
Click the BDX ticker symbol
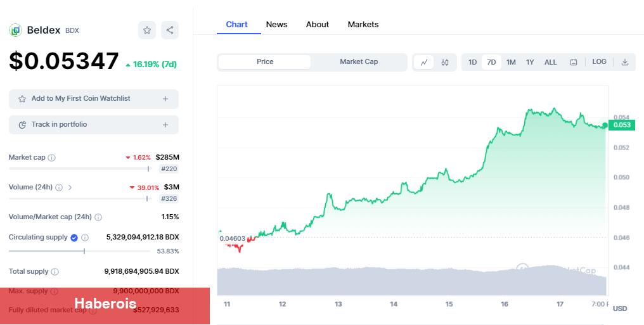click(72, 31)
